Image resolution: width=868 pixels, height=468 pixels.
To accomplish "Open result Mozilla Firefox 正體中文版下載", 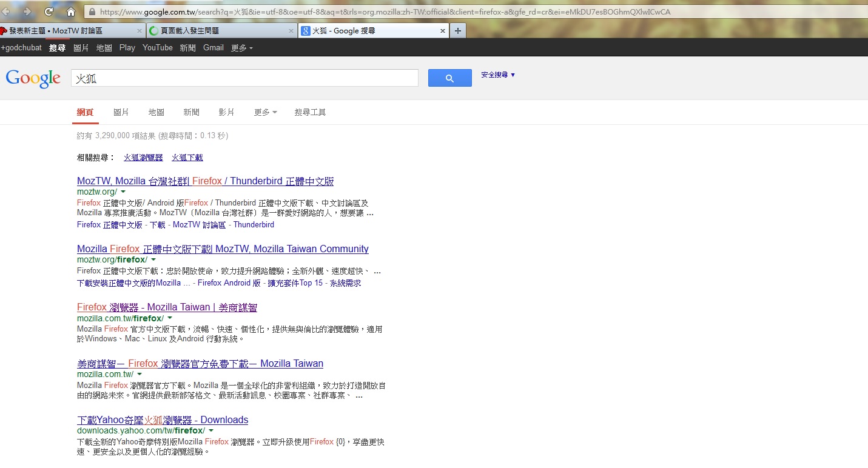I will tap(223, 249).
